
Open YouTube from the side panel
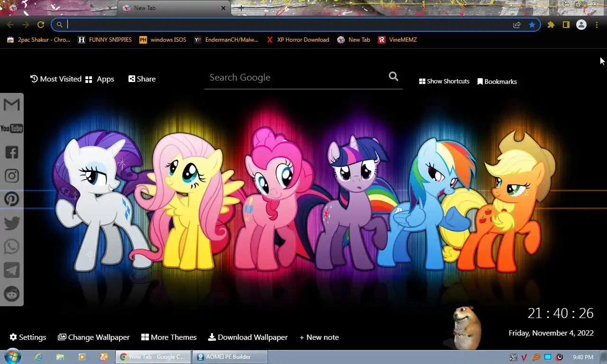[x=12, y=128]
